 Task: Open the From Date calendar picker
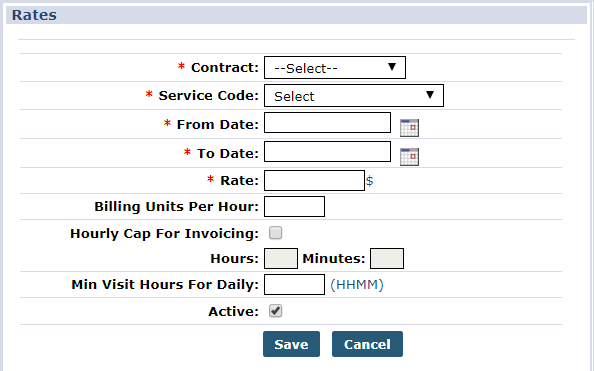click(410, 128)
